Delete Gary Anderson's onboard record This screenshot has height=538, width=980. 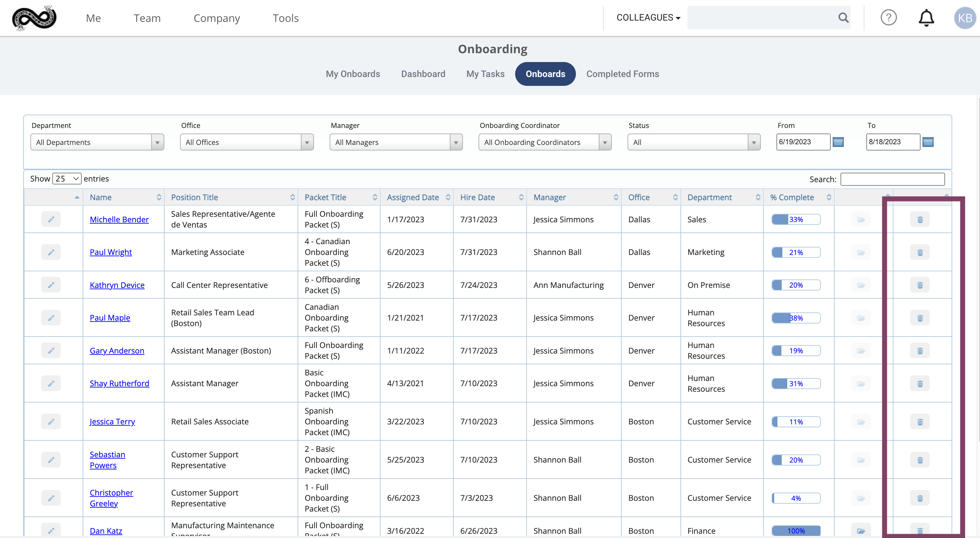[x=920, y=351]
